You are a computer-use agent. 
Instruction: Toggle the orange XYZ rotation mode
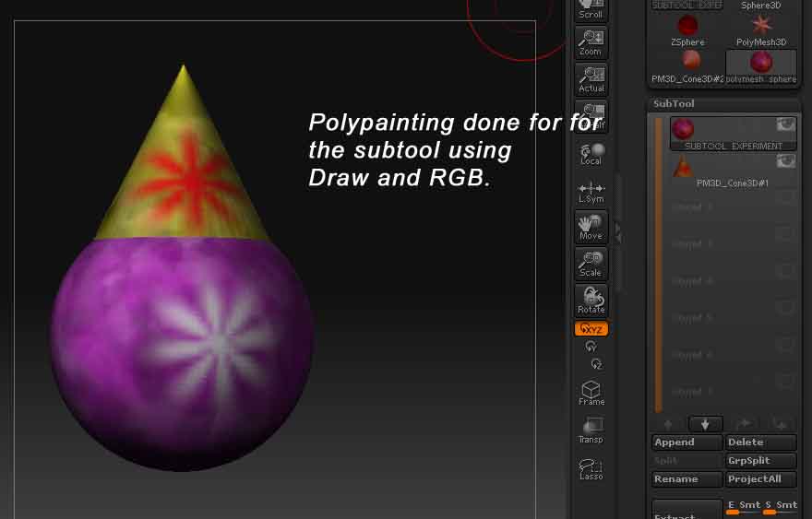[591, 329]
